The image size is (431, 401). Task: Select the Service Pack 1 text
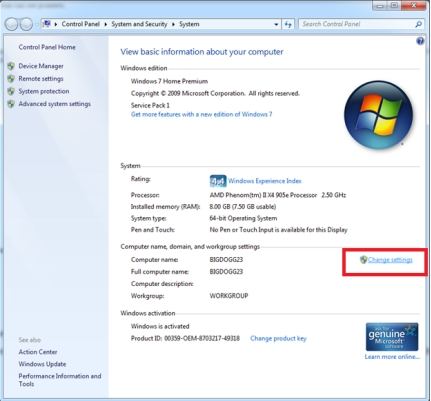pyautogui.click(x=150, y=105)
